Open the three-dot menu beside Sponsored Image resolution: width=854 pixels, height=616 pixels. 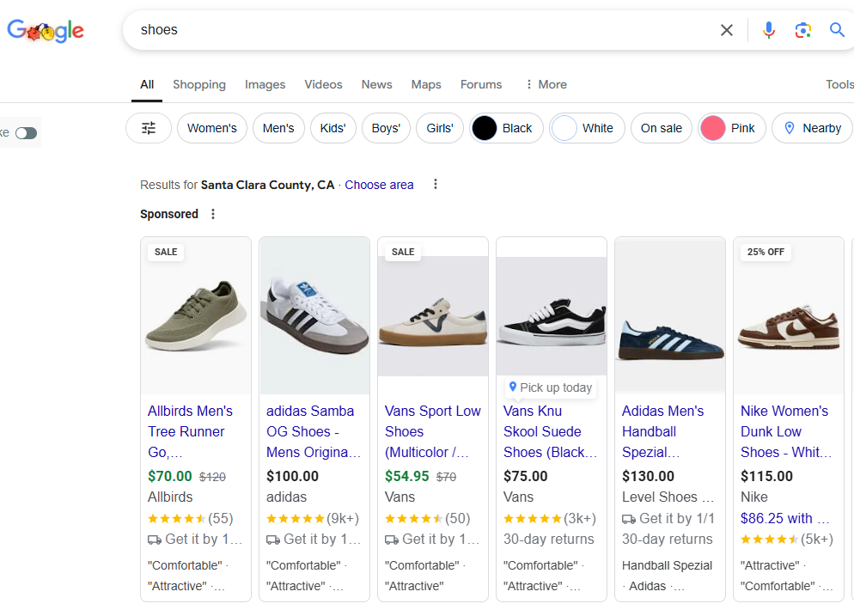tap(213, 214)
